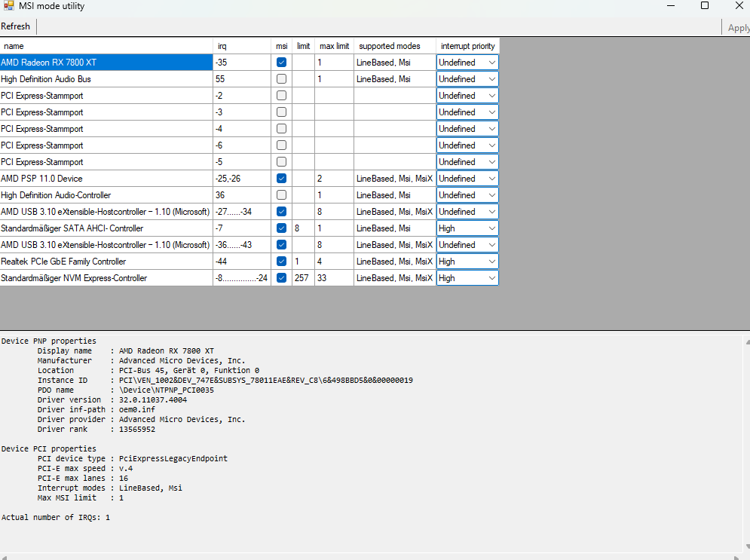Viewport: 750px width, 560px height.
Task: Toggle MSI checkbox for PCI Express-Stammport irq -5
Action: point(281,161)
